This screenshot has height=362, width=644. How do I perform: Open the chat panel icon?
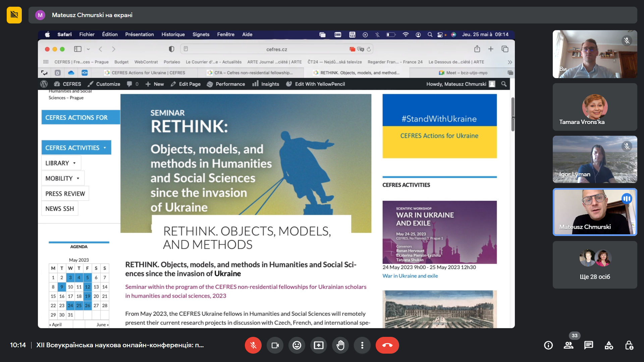click(x=589, y=345)
